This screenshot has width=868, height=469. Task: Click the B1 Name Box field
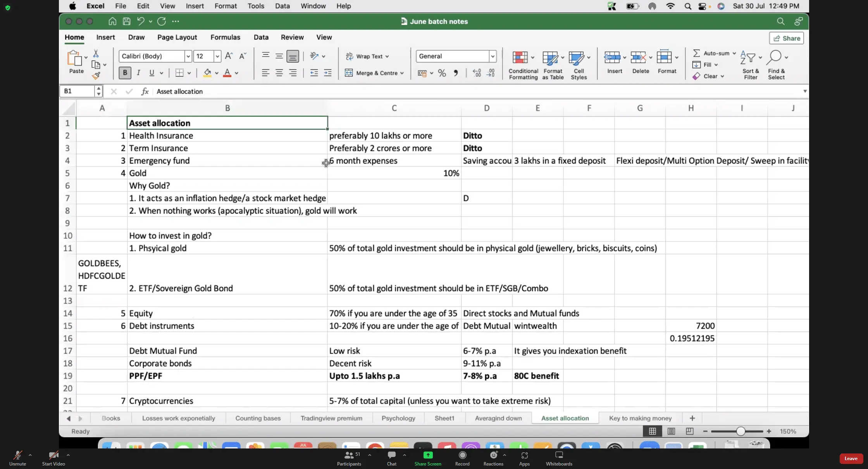[x=77, y=91]
